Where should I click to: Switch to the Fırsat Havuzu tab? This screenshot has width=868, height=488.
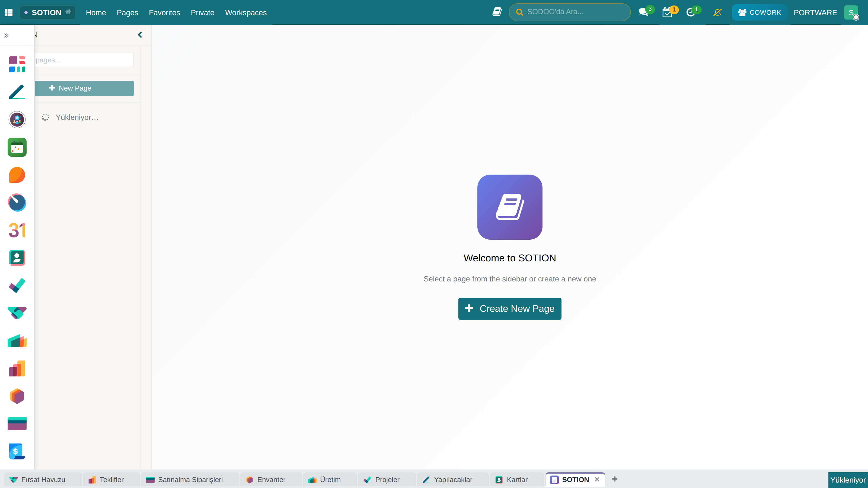[x=43, y=480]
